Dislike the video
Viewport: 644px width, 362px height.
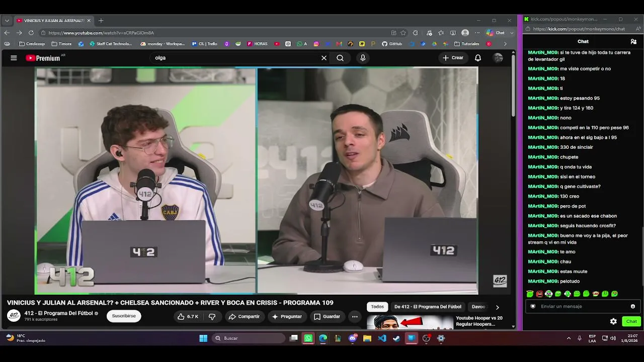(x=212, y=316)
